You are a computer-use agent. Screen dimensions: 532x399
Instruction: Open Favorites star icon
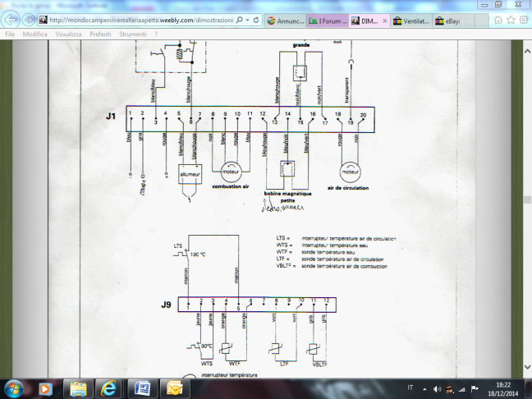[x=510, y=21]
